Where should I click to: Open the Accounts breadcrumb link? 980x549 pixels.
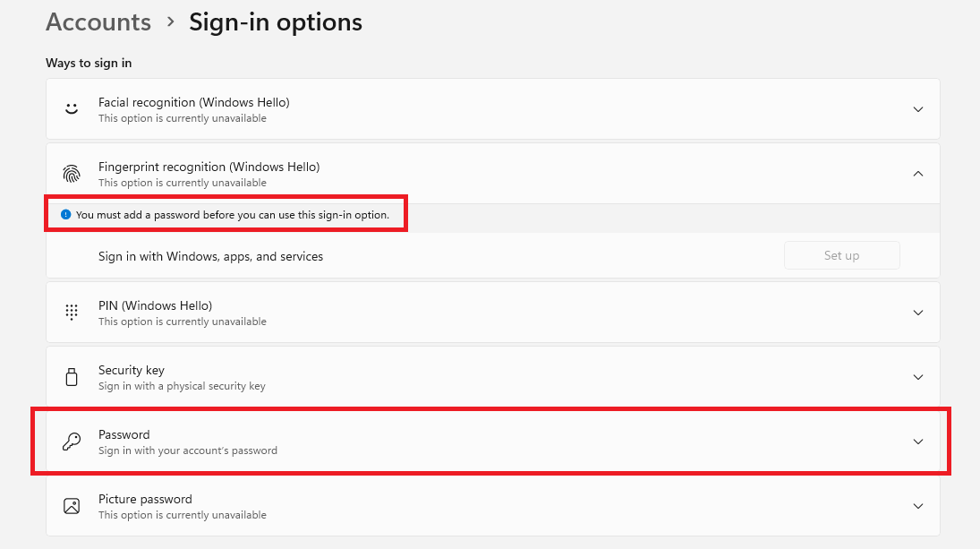point(98,21)
